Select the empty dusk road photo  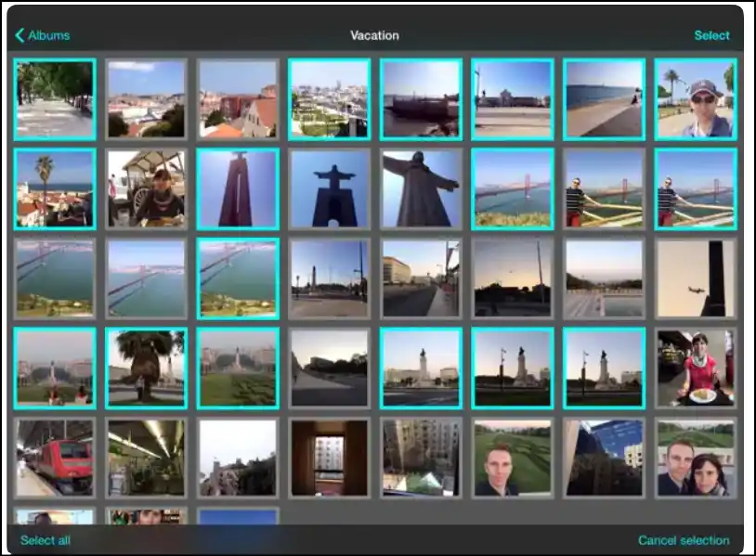pyautogui.click(x=330, y=369)
